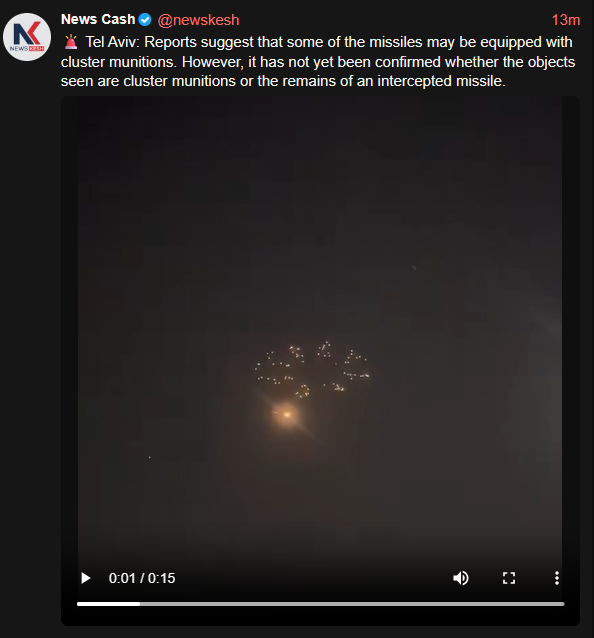The image size is (594, 638).
Task: Click the played white portion of progress bar
Action: point(108,604)
